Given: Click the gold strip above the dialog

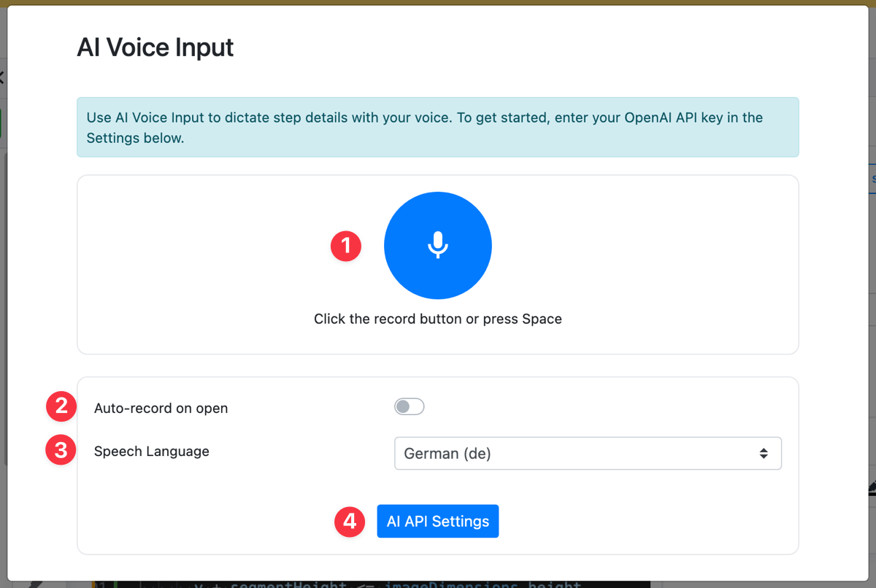Looking at the screenshot, I should coord(438,2).
